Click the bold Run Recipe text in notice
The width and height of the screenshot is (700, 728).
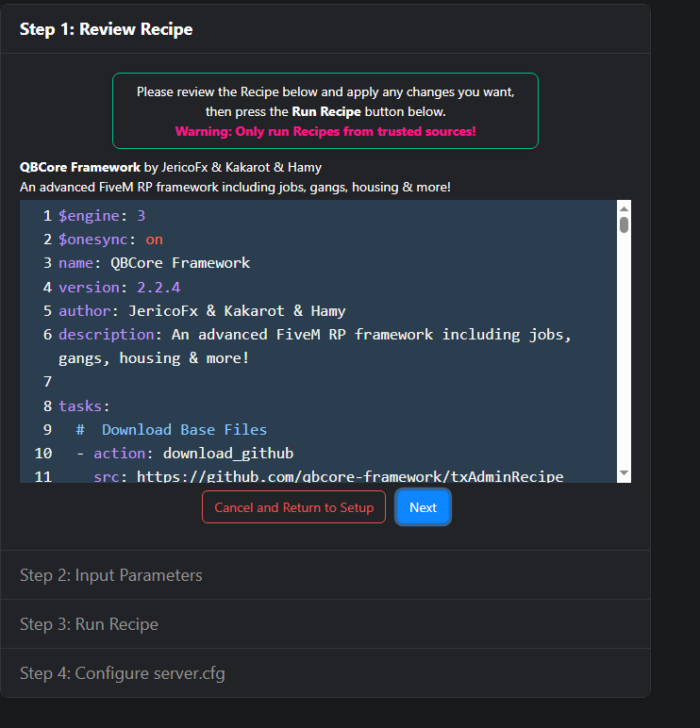(326, 111)
